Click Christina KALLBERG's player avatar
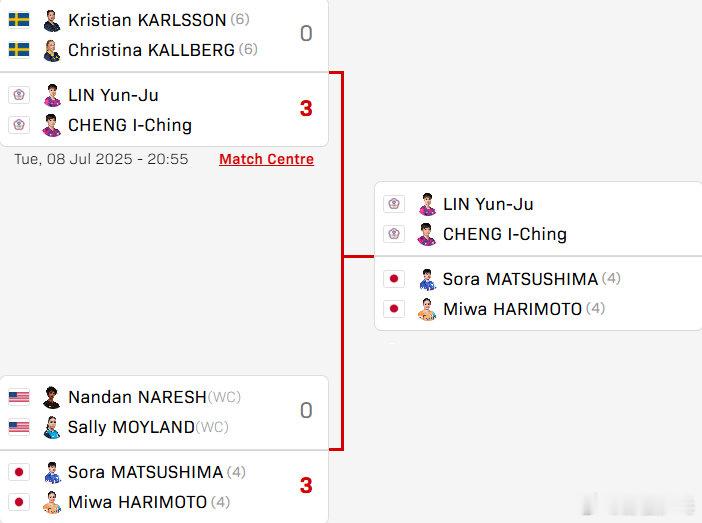Screen dimensions: 702x523 (52, 50)
